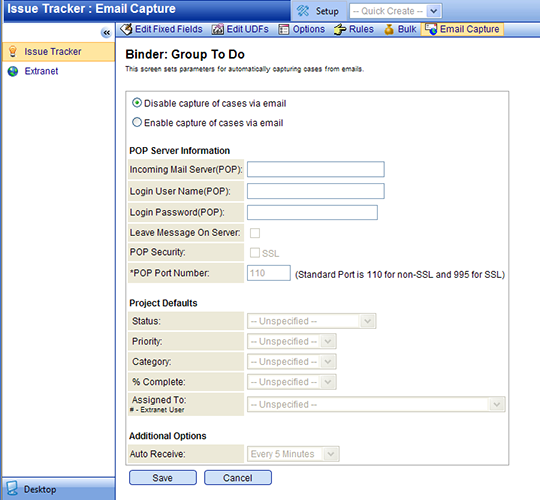This screenshot has height=500, width=540.
Task: Click the Edit Fixed Fields pencil icon
Action: coord(126,29)
